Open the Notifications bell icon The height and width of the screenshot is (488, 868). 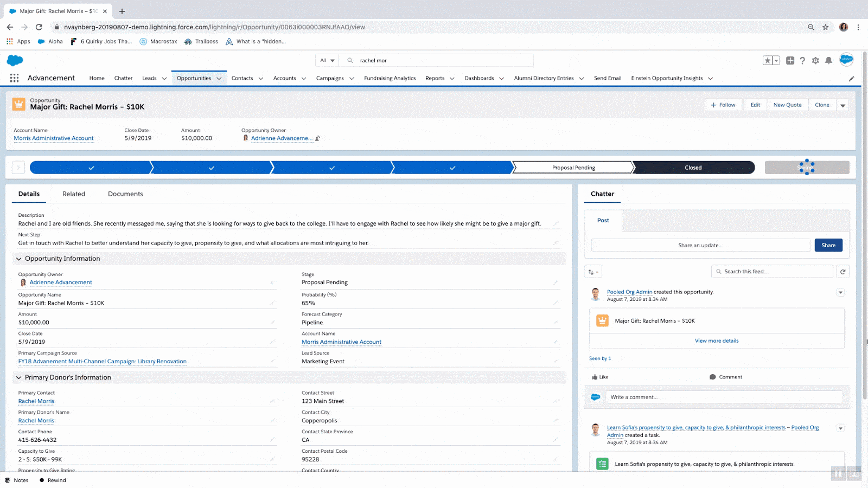[828, 61]
